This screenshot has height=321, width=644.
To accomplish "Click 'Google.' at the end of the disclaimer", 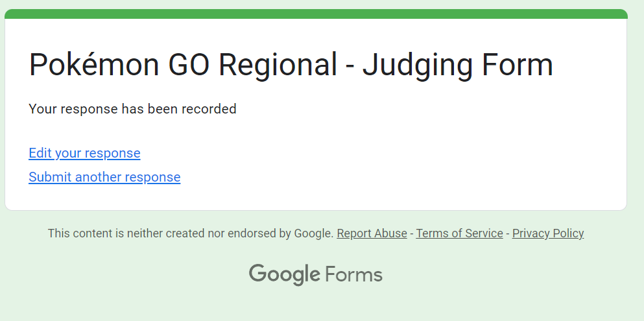I will point(314,233).
